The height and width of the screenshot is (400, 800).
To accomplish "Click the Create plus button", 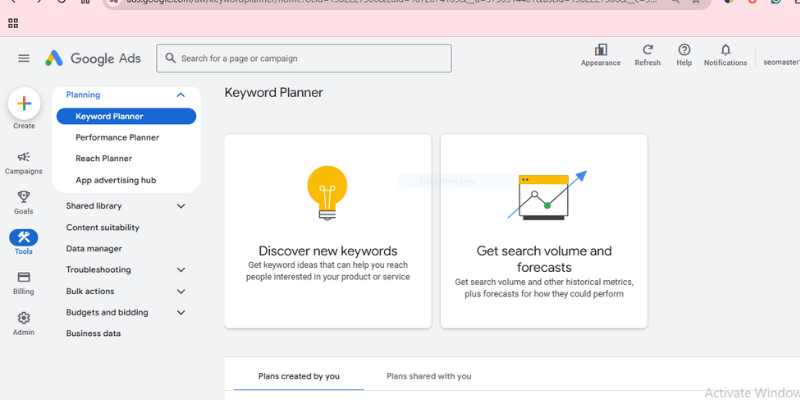I will pos(24,104).
